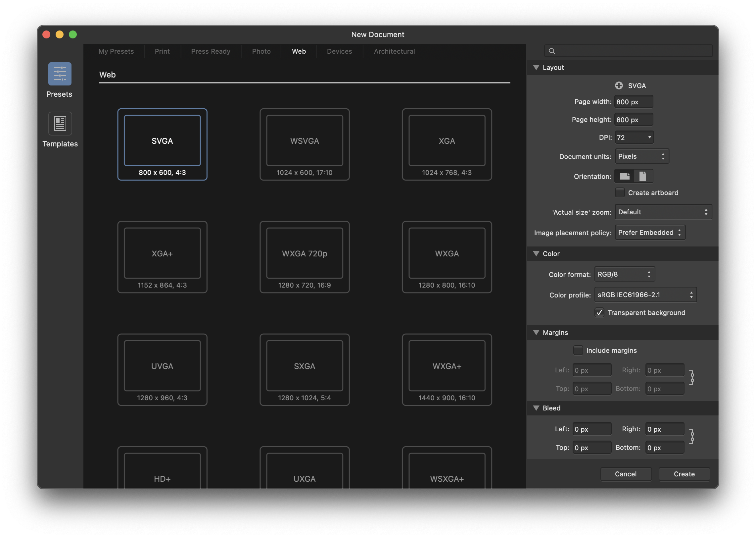Collapse the Color section
Viewport: 756px width, 538px height.
click(x=536, y=254)
